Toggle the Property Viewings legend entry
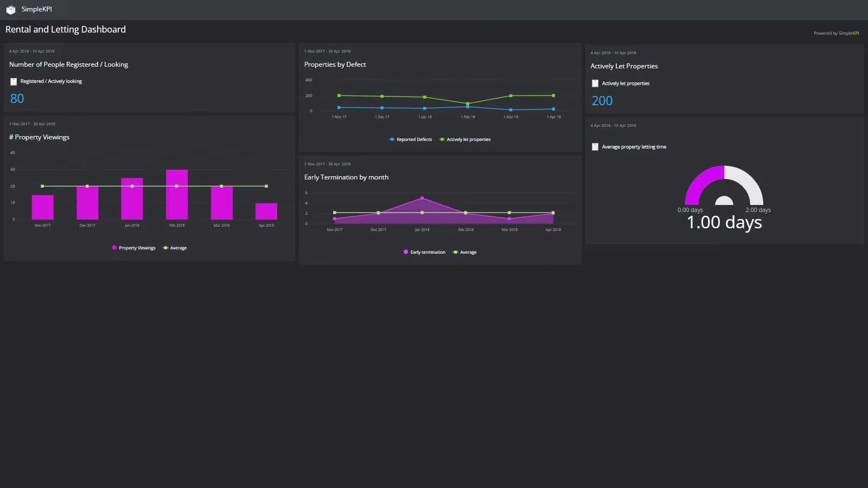Viewport: 868px width, 488px height. (133, 248)
